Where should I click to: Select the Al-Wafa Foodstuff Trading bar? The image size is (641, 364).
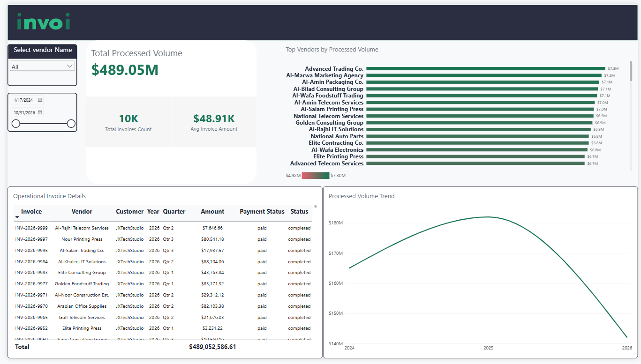coord(482,96)
